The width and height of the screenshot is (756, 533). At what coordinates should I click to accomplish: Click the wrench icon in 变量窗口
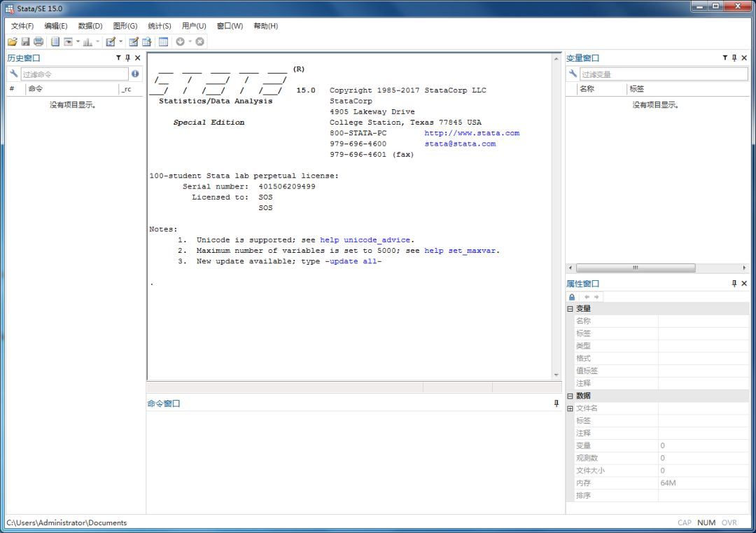click(x=573, y=74)
